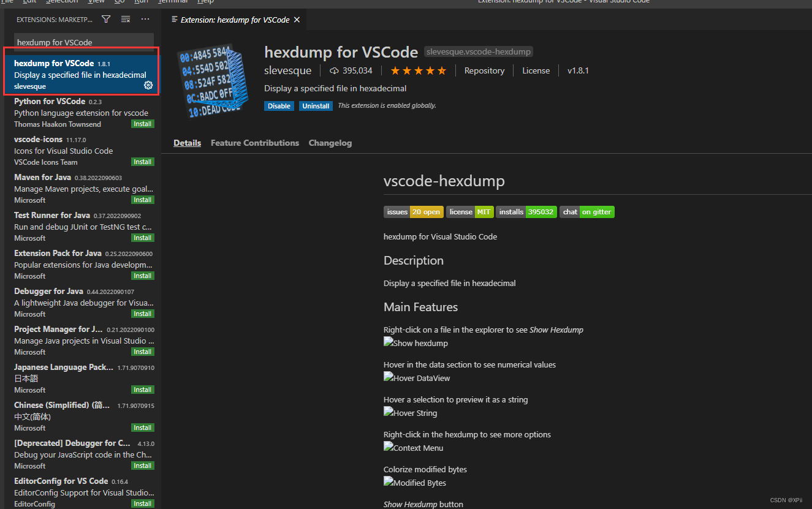This screenshot has height=509, width=812.
Task: Install Debugger for Java
Action: pyautogui.click(x=143, y=314)
